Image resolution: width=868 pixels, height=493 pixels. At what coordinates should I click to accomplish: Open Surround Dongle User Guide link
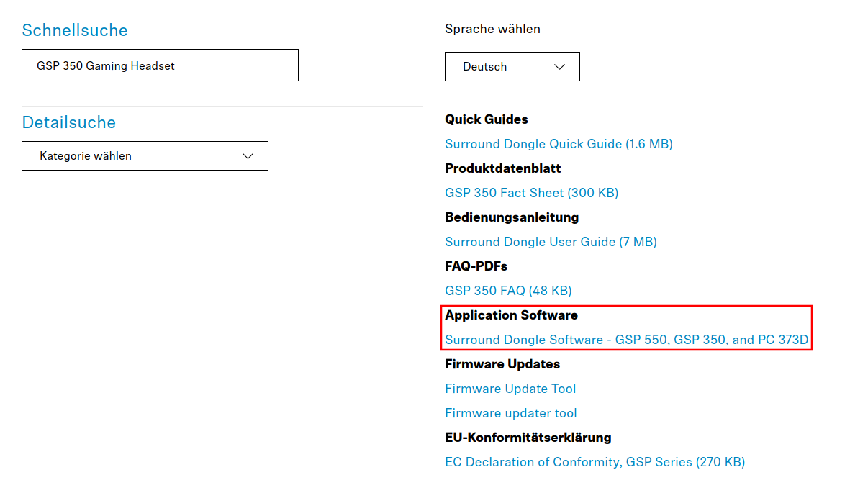tap(551, 242)
